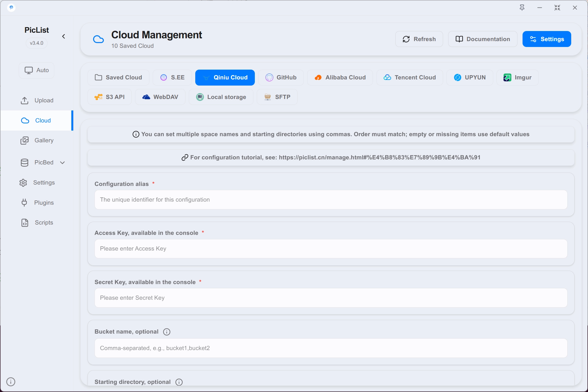The width and height of the screenshot is (588, 392).
Task: Switch to Alibaba Cloud tab
Action: pos(340,77)
